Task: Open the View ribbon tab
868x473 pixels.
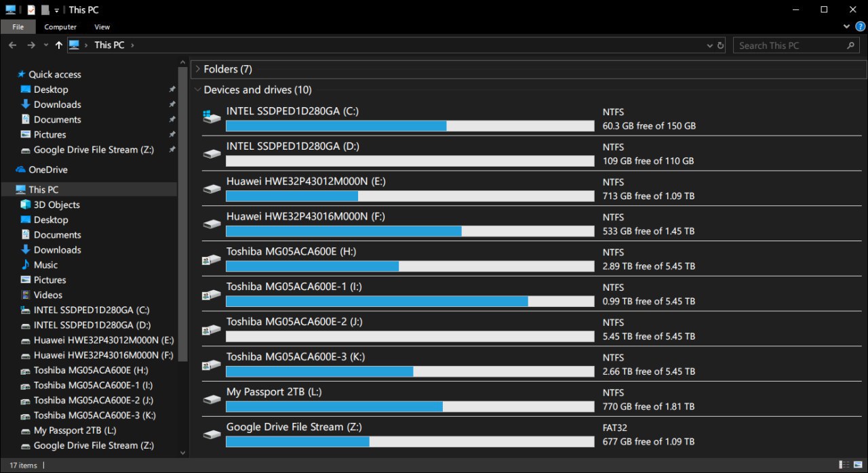Action: 102,27
